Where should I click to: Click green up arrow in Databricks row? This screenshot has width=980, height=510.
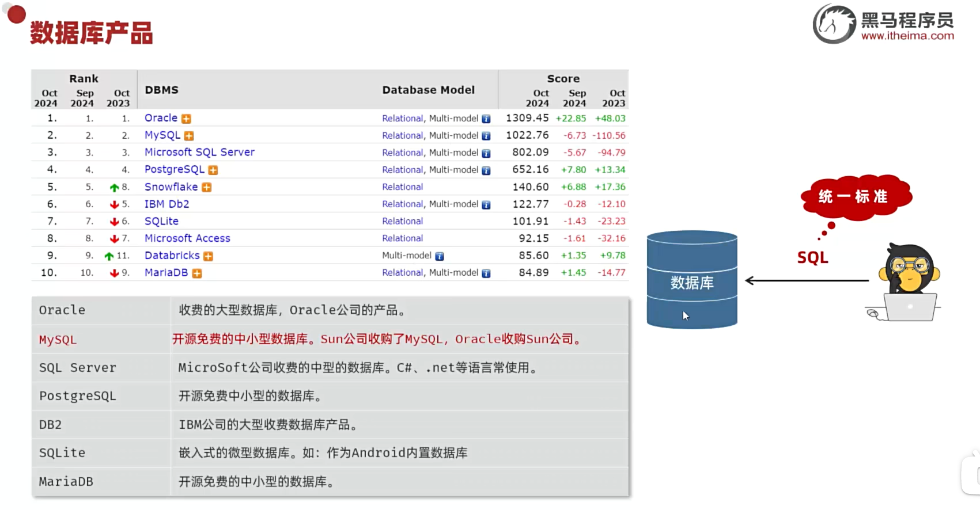click(x=109, y=256)
